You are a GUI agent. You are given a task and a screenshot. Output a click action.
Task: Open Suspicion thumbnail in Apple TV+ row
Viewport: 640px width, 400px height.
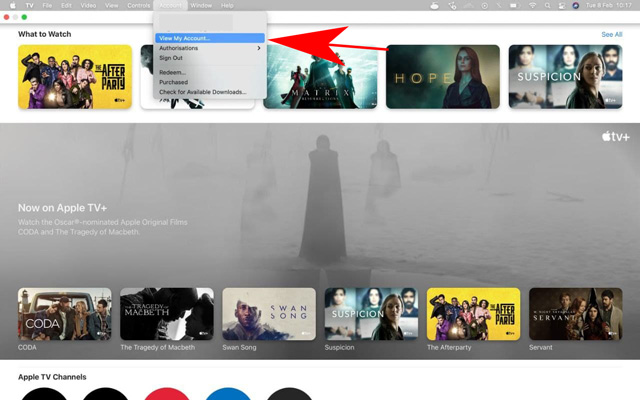(371, 314)
